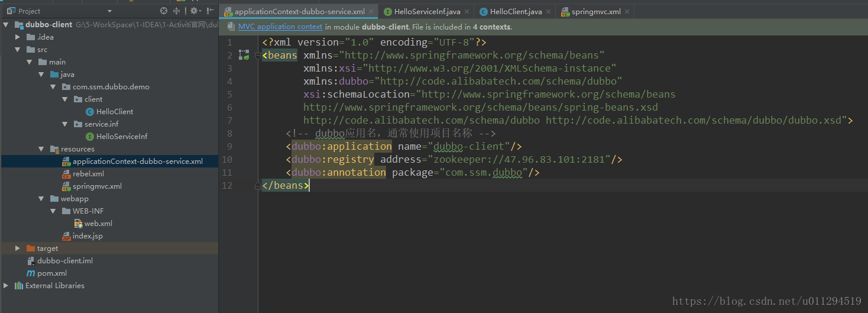Select index.jsp in the project tree
The width and height of the screenshot is (868, 313).
(88, 236)
